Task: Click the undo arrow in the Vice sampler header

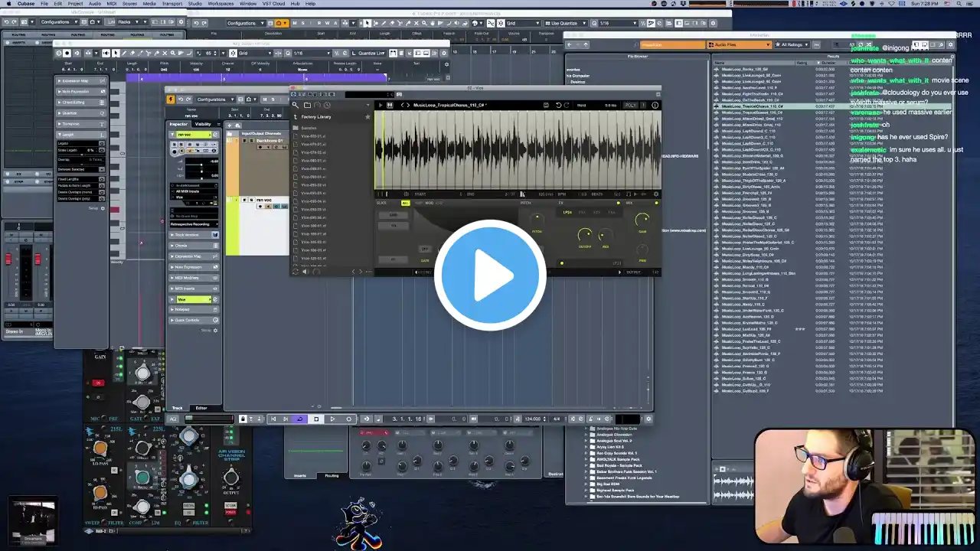Action: click(558, 105)
